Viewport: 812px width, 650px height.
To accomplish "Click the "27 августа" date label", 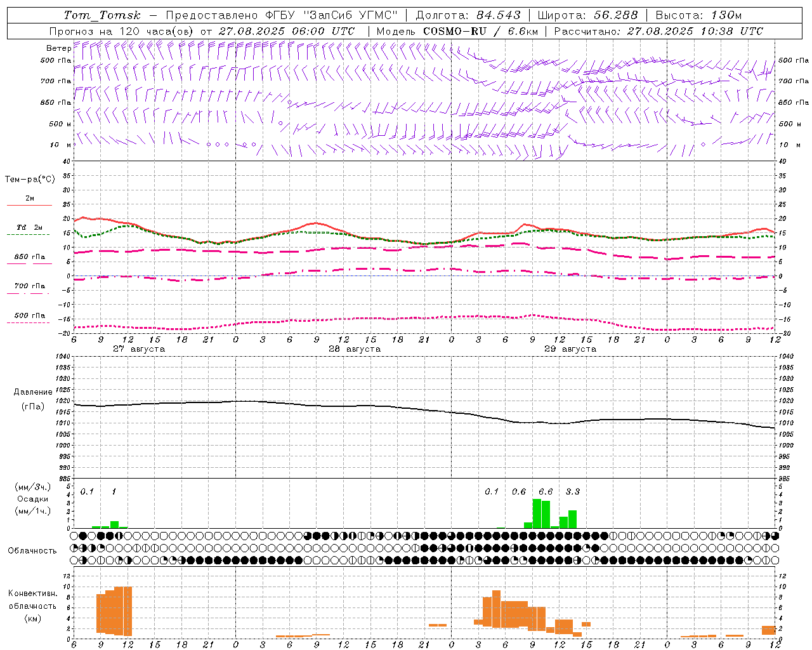I will tap(139, 349).
